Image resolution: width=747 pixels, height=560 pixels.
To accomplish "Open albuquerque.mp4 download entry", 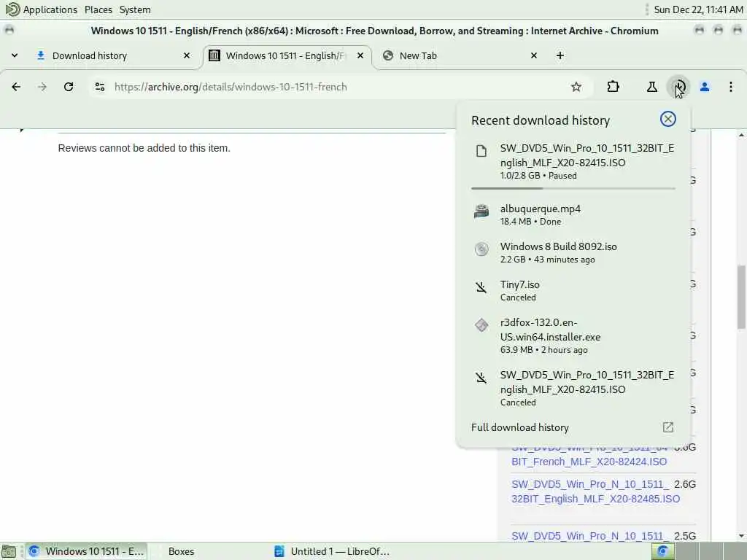I will pyautogui.click(x=573, y=214).
